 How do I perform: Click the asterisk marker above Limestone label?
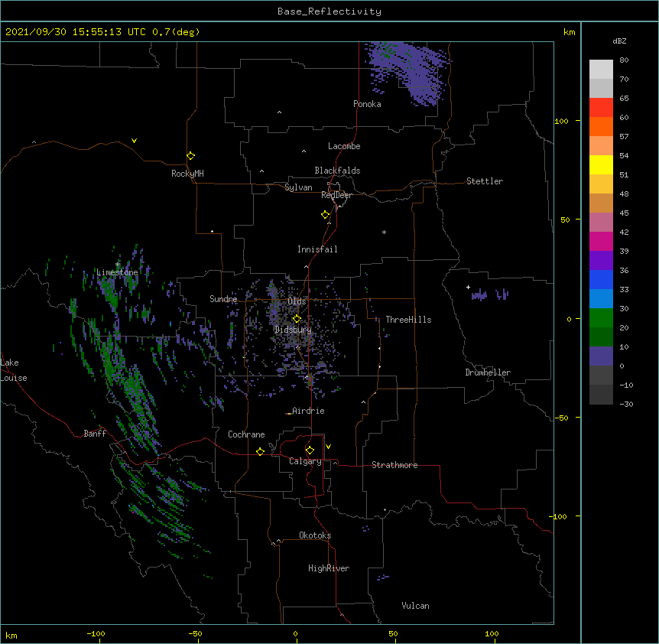(x=117, y=265)
